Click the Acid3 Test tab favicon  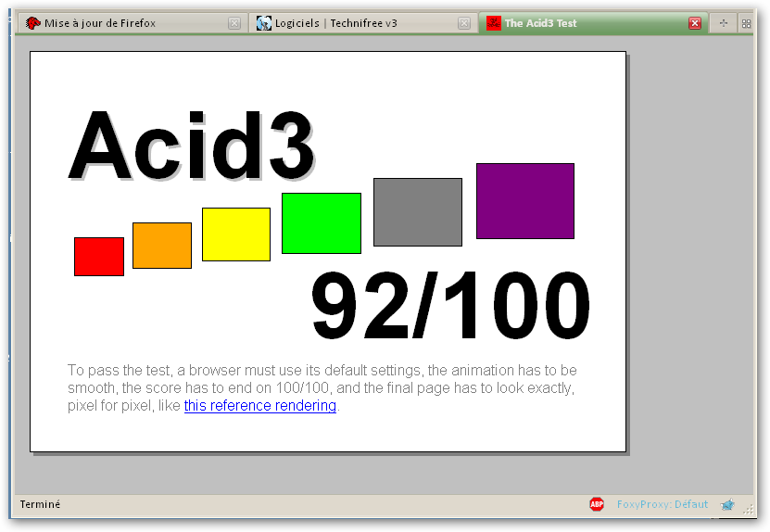pyautogui.click(x=494, y=23)
